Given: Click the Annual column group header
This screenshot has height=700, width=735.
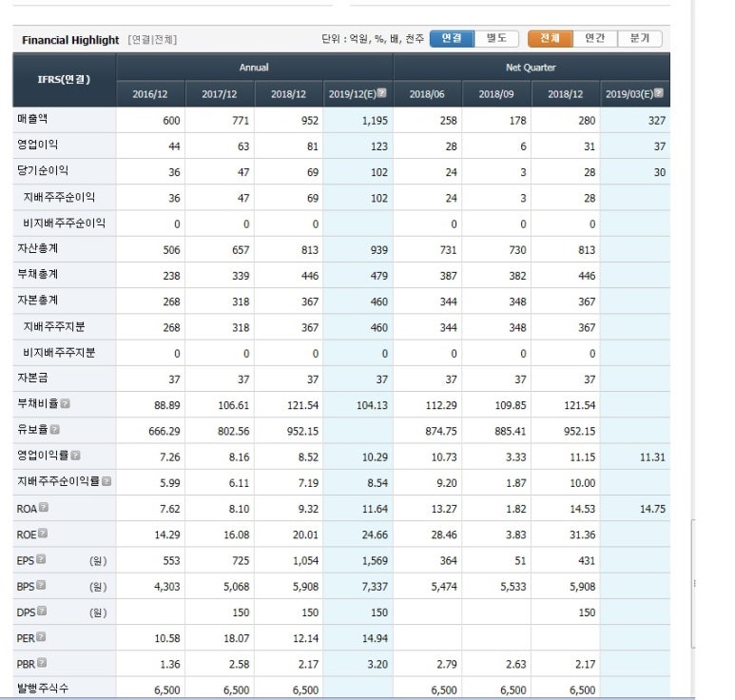Looking at the screenshot, I should click(x=254, y=68).
